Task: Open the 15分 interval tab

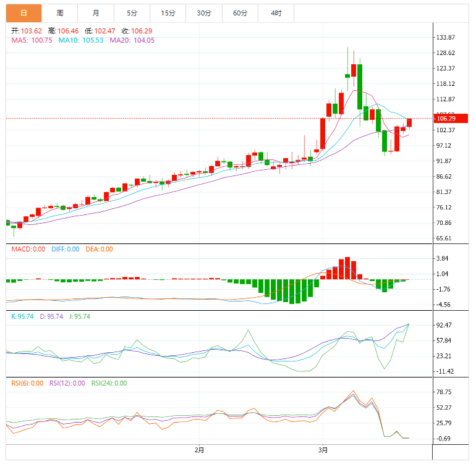Action: (x=168, y=13)
